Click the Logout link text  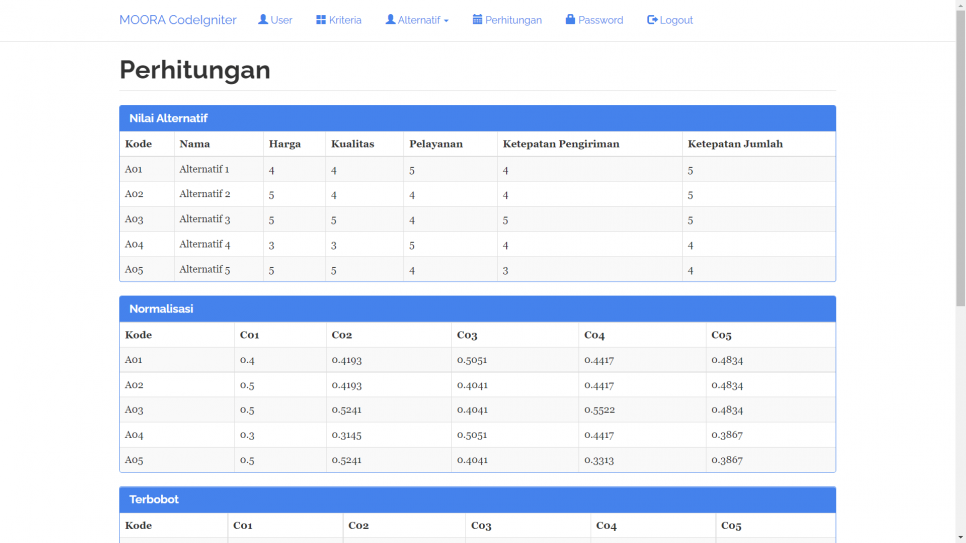(676, 20)
